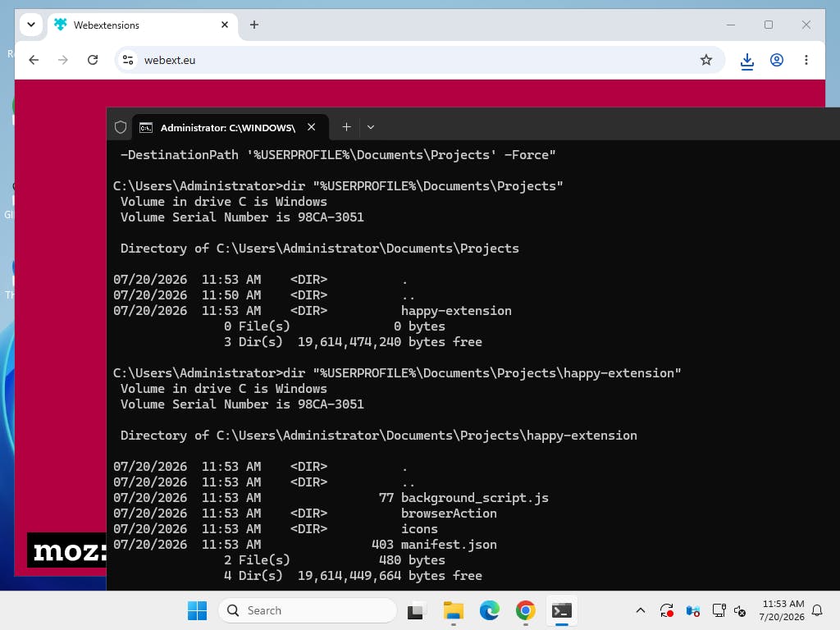Screen dimensions: 840x630
Task: Open the display/network tray icon
Action: tap(719, 610)
